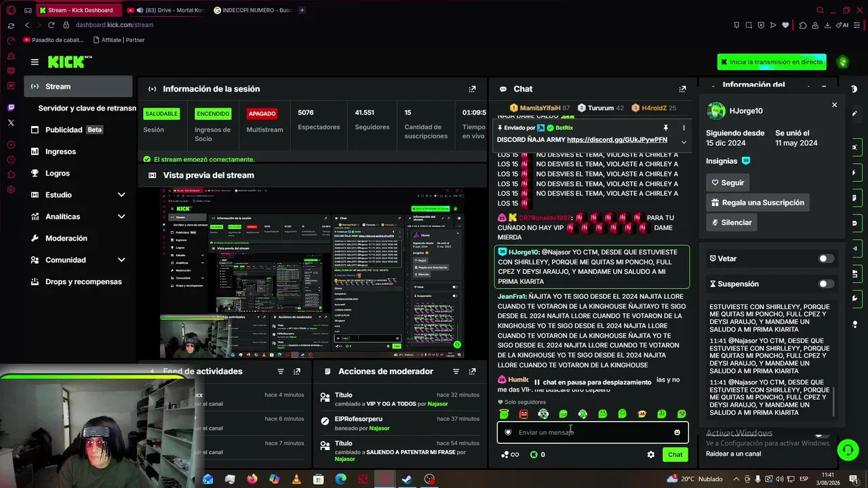Click the Seguir button for HJorge10
The height and width of the screenshot is (488, 868).
click(x=728, y=182)
